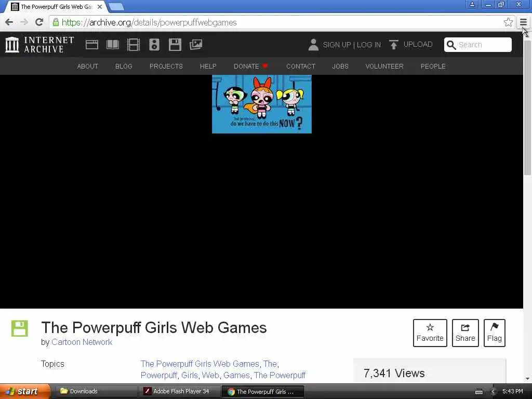Click the Powerpuff Girls game preview image

click(262, 104)
